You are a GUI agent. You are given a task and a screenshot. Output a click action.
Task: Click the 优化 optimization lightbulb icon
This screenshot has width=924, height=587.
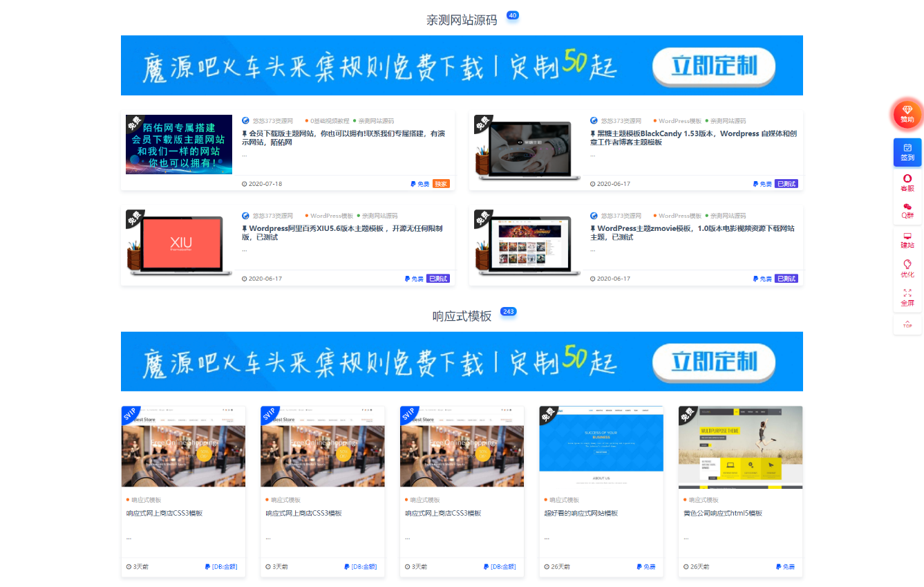pos(907,268)
